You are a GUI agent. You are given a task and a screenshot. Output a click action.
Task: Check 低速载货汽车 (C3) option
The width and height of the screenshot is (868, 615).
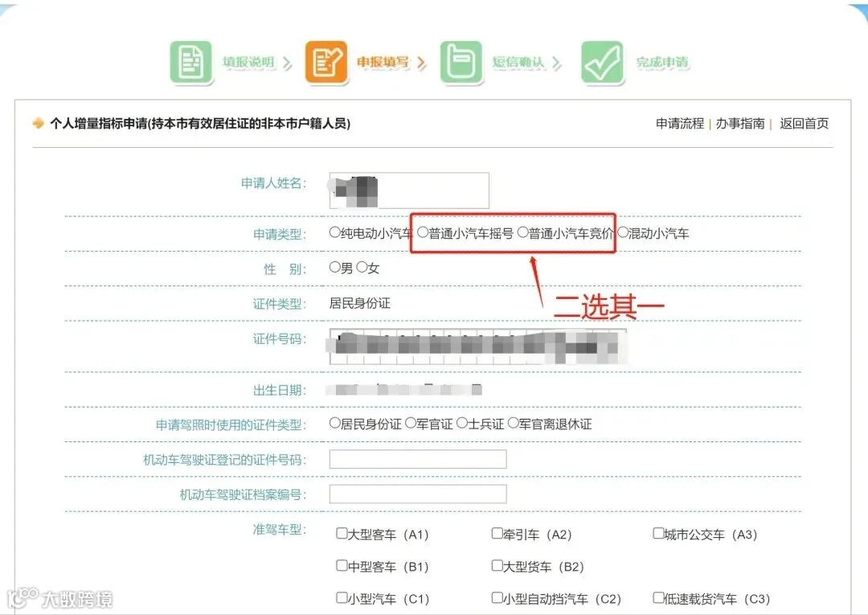[x=660, y=598]
